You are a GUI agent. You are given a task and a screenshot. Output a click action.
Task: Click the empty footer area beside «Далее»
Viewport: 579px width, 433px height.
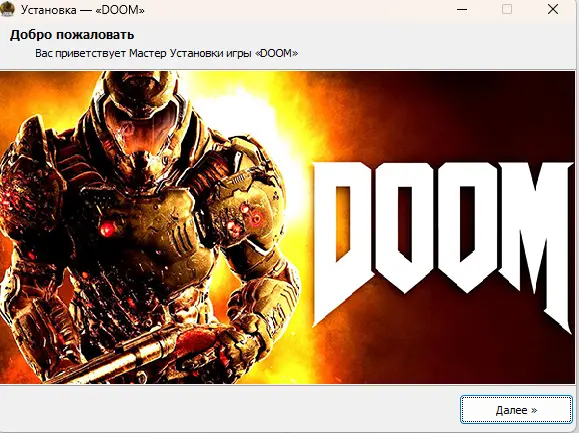(229, 409)
